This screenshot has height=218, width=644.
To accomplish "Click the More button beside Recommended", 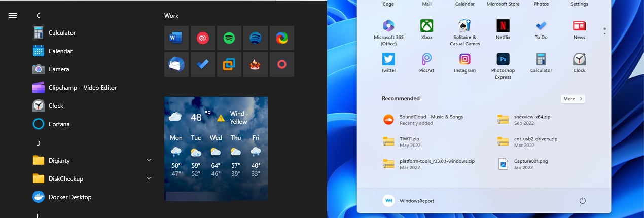I will 573,99.
